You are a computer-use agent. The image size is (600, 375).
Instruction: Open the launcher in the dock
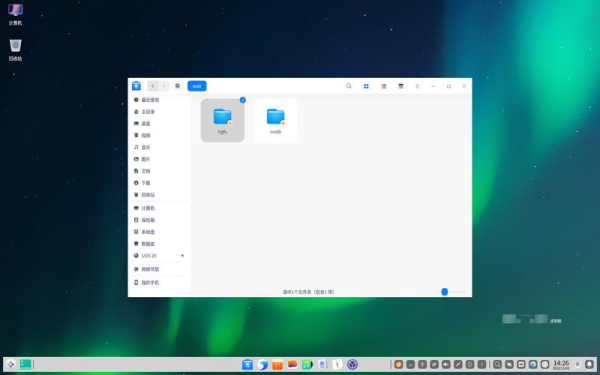tap(11, 364)
